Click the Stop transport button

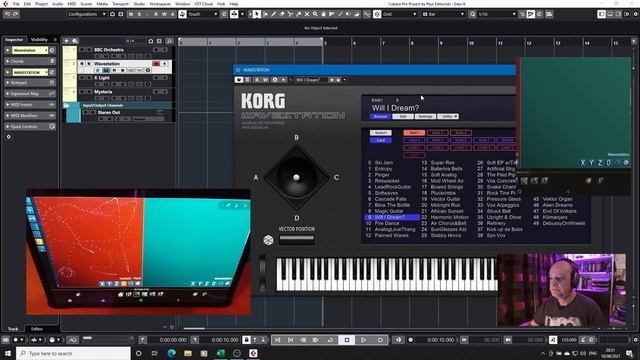(347, 340)
